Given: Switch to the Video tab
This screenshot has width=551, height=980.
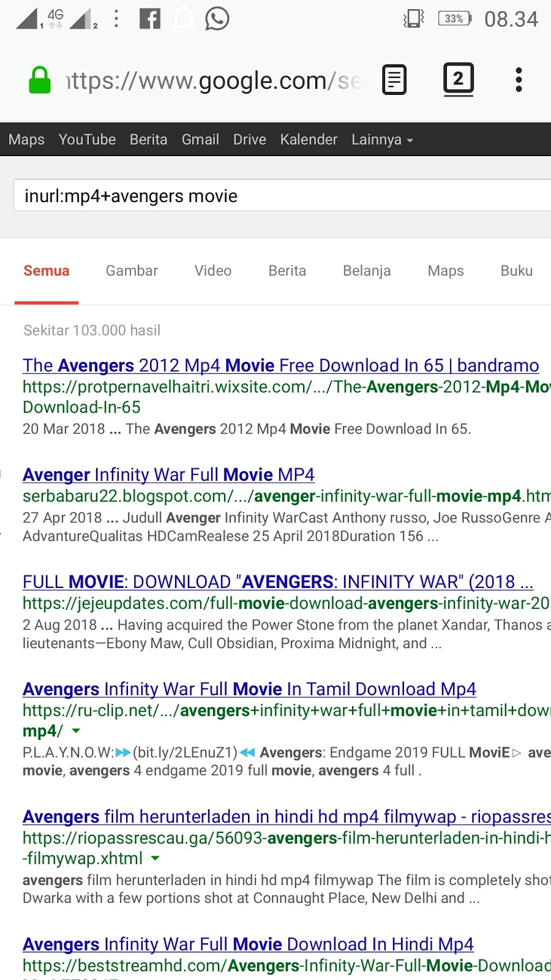Looking at the screenshot, I should (213, 271).
